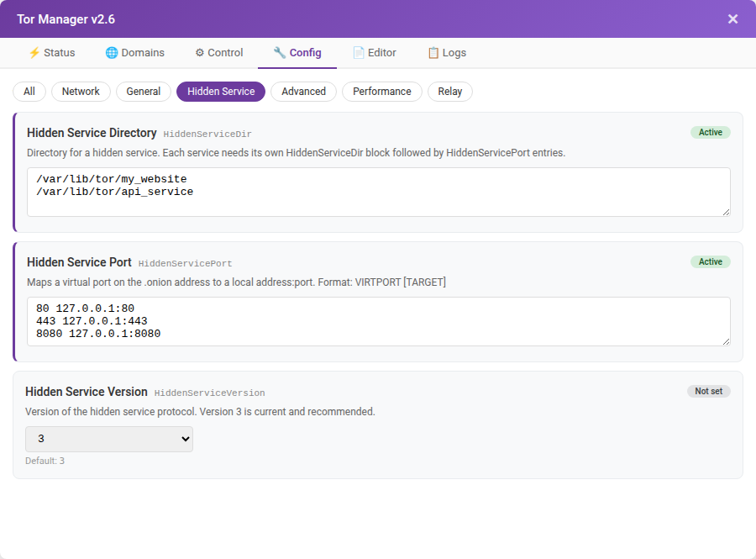Click the 8080 127.0.0.1:8080 port line
756x559 pixels.
pyautogui.click(x=98, y=333)
